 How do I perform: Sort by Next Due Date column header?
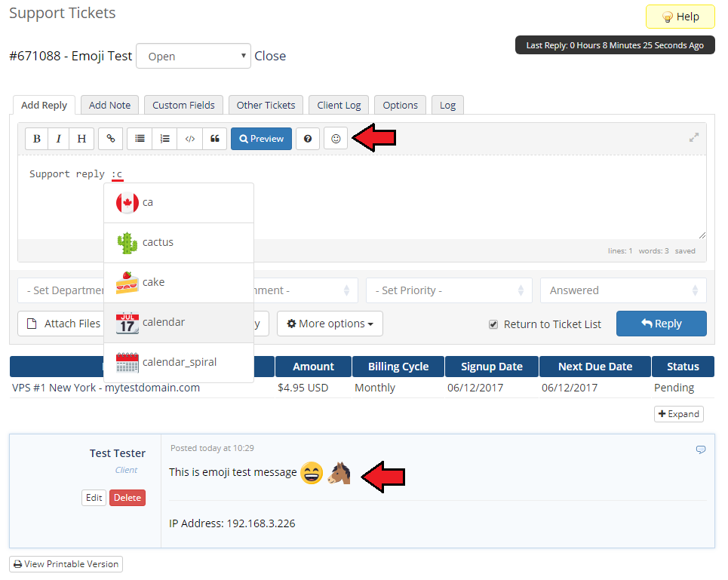tap(595, 367)
